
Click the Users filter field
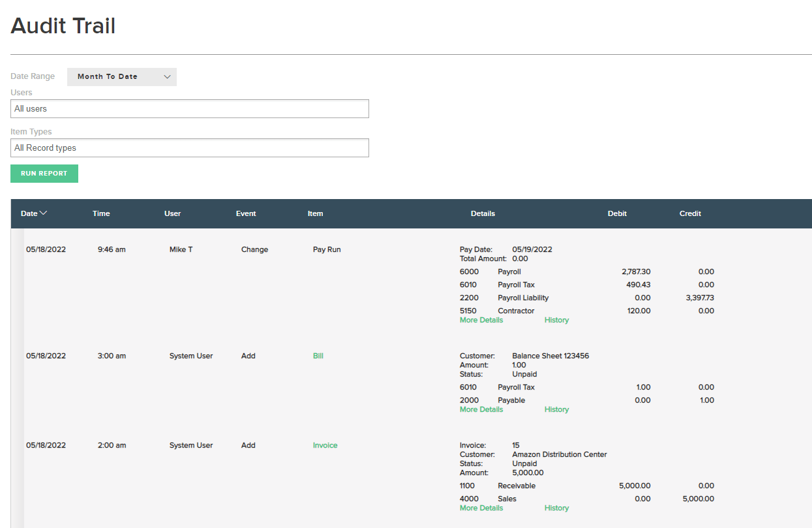[190, 109]
